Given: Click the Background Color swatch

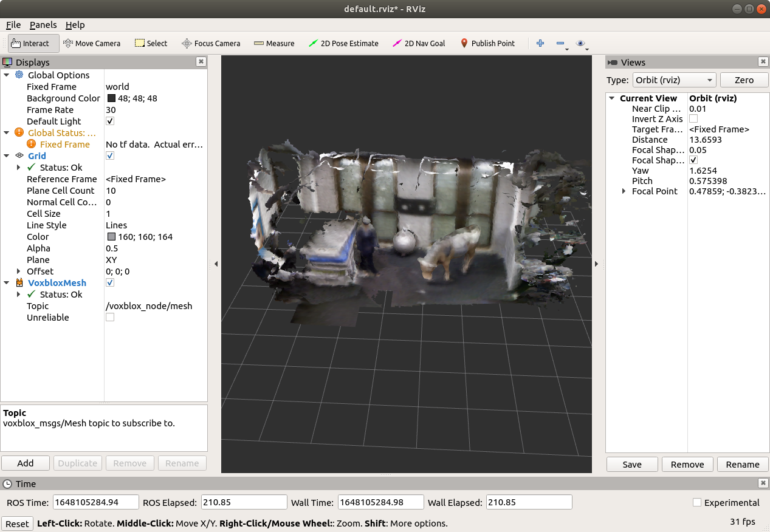Looking at the screenshot, I should point(112,98).
